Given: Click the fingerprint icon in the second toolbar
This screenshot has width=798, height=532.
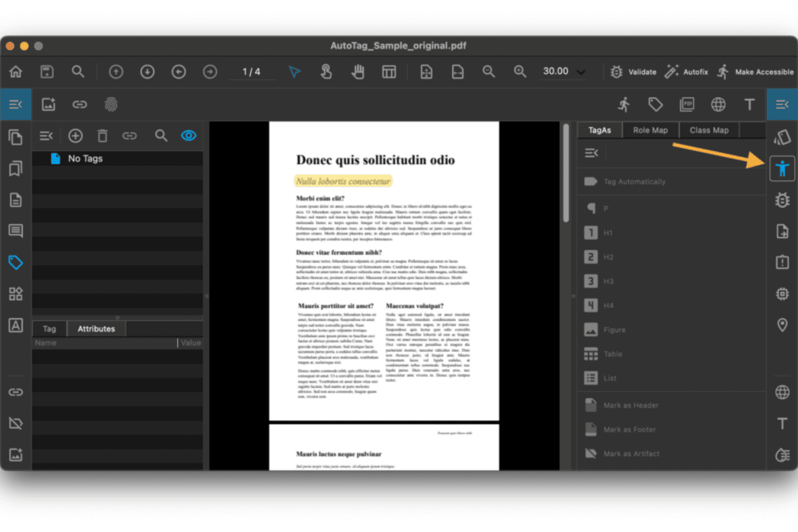Looking at the screenshot, I should (111, 105).
